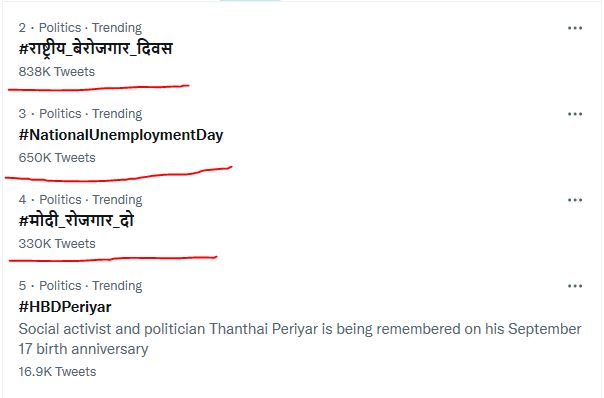Open the #राष्ट्रीय_बेरोजगार_दिवस hashtag
Viewport: 604px width, 398px height.
coord(95,49)
